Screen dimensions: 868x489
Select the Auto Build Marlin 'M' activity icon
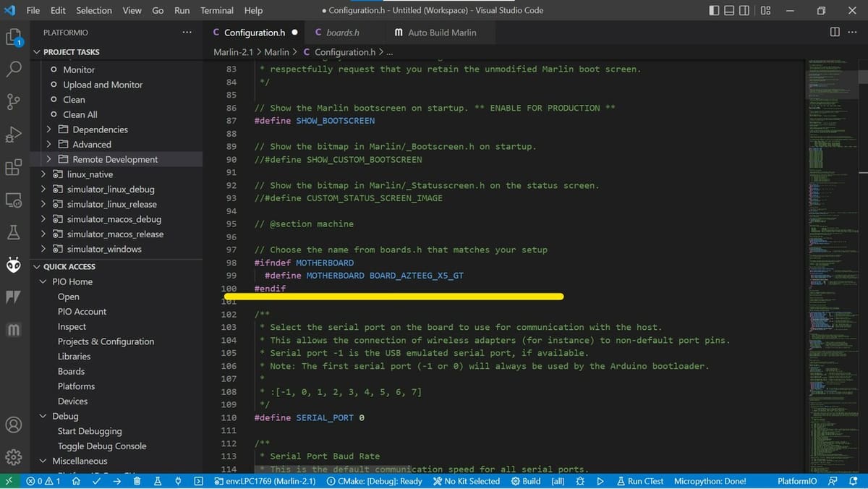[13, 331]
